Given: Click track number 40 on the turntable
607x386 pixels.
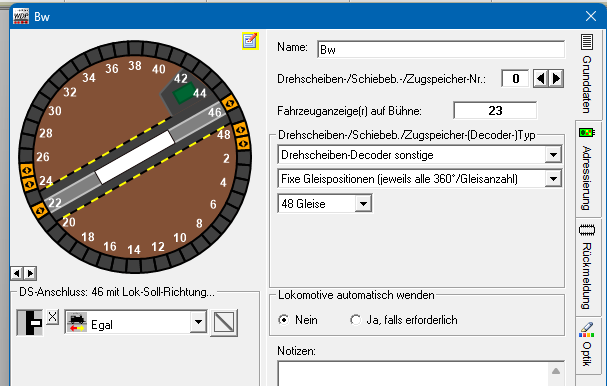Looking at the screenshot, I should (159, 69).
